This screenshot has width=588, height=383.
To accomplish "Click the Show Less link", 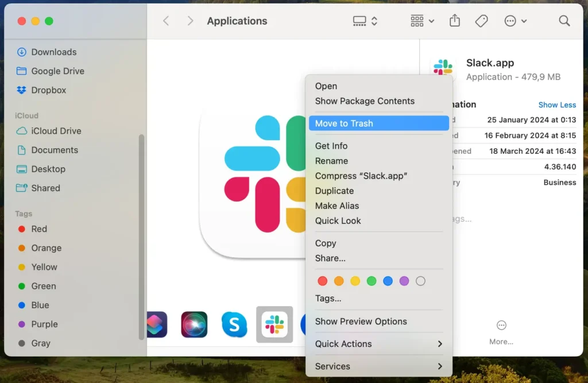I will [x=557, y=105].
